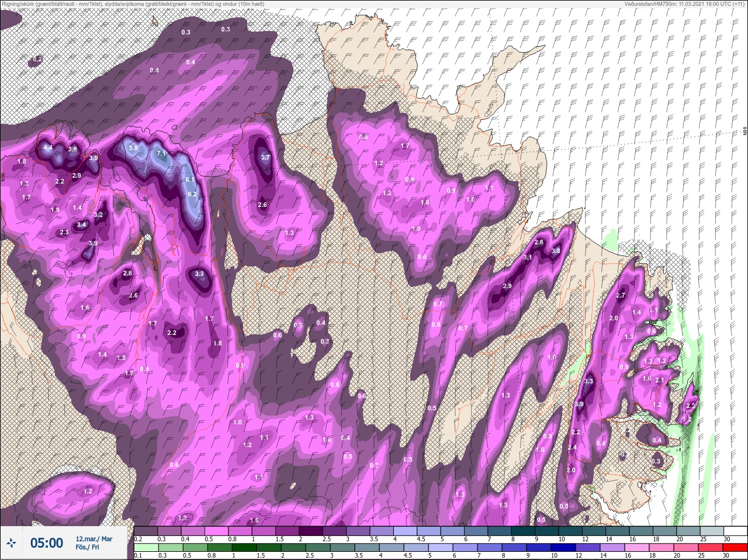
Task: Select top legend swatch between 0.2 and 0.3
Action: pyautogui.click(x=146, y=531)
